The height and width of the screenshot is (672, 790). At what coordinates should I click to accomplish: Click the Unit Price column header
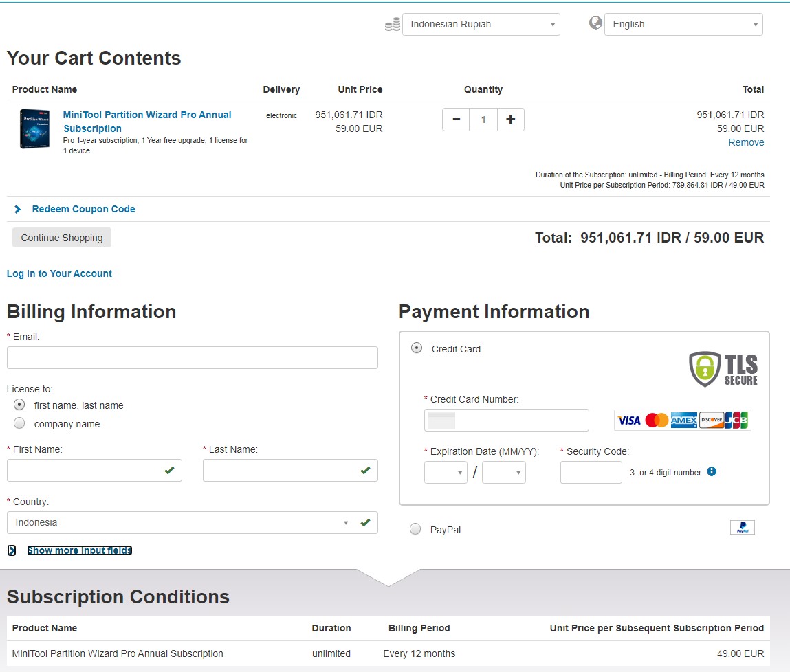point(360,89)
